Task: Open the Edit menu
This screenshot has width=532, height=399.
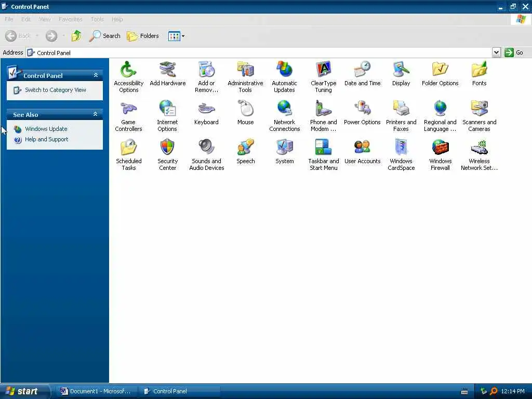Action: point(26,19)
